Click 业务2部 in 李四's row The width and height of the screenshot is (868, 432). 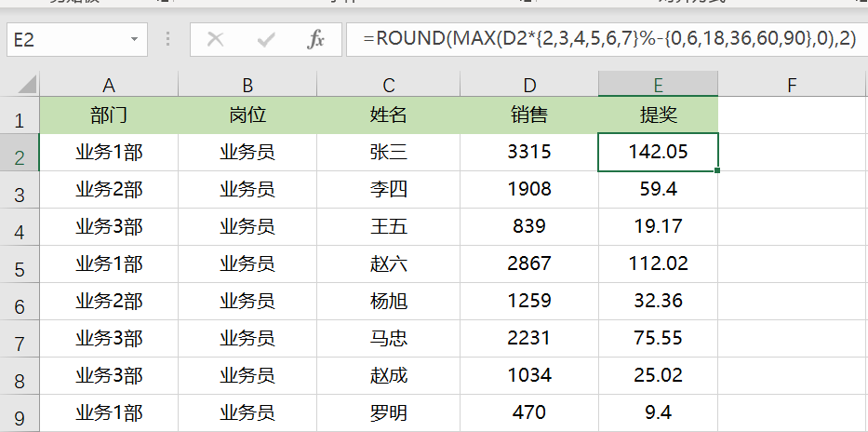coord(109,189)
